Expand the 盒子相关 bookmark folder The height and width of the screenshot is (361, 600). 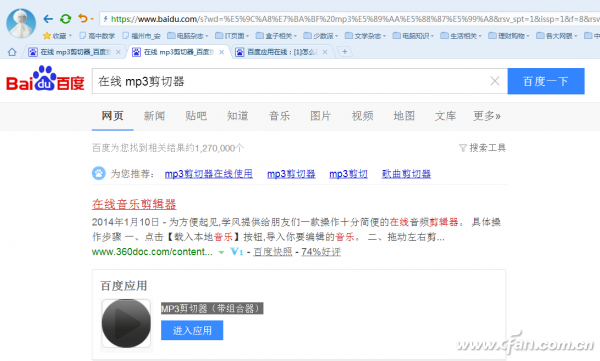pos(276,36)
